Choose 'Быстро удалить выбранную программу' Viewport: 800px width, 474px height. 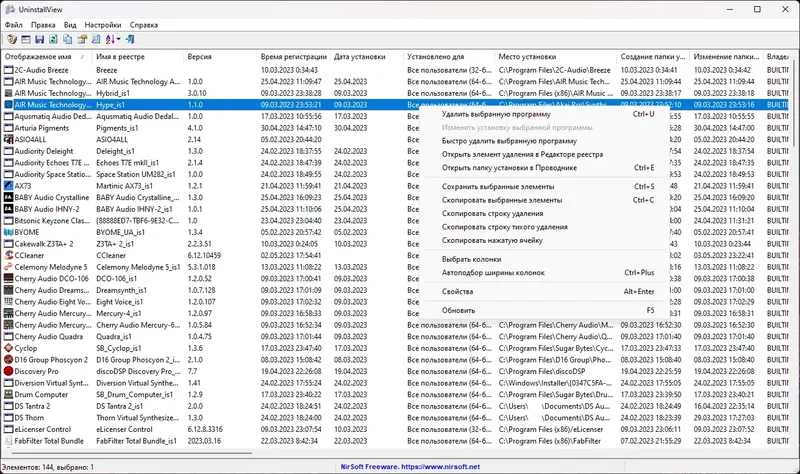pos(544,141)
